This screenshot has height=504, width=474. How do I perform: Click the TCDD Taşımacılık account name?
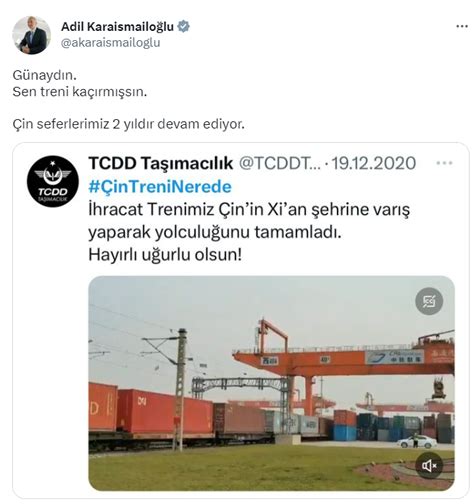(x=161, y=163)
